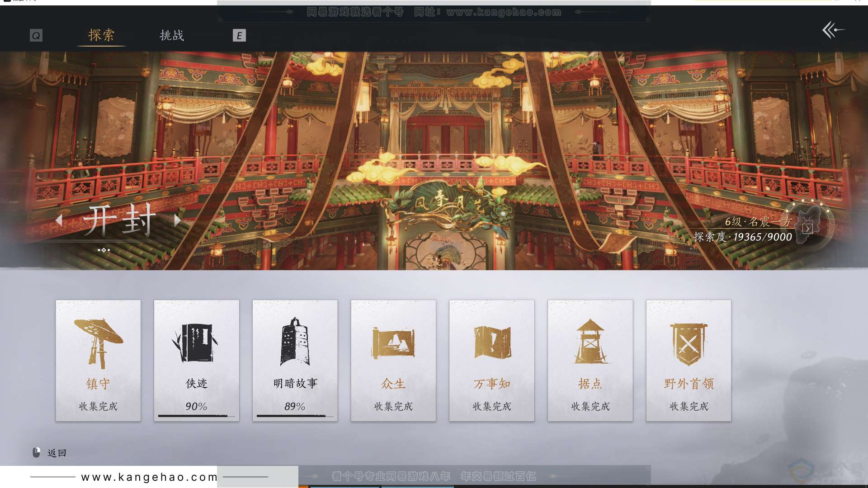Switch to the 挑战 tab
This screenshot has height=488, width=868.
(x=172, y=35)
